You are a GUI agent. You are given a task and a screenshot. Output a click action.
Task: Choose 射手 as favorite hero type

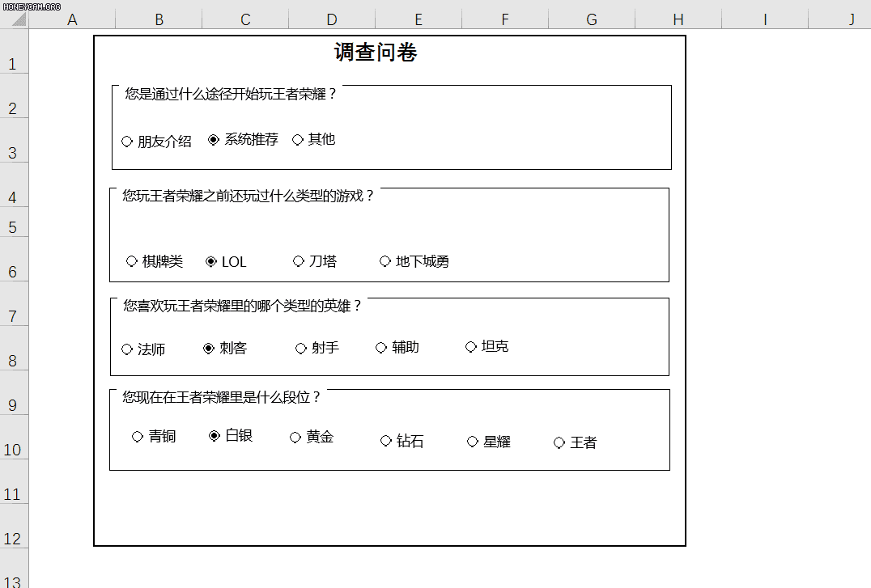(x=300, y=347)
